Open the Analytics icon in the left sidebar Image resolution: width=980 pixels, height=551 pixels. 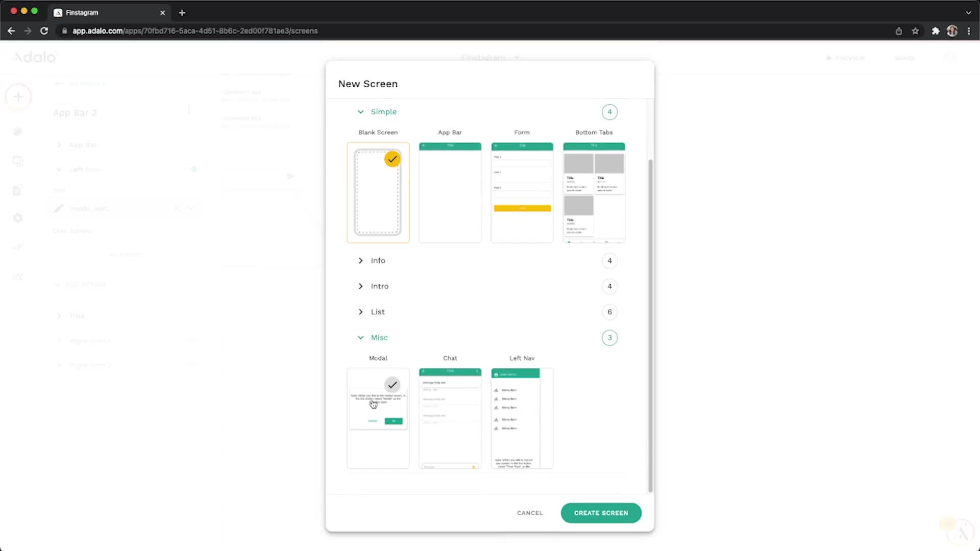(x=18, y=276)
